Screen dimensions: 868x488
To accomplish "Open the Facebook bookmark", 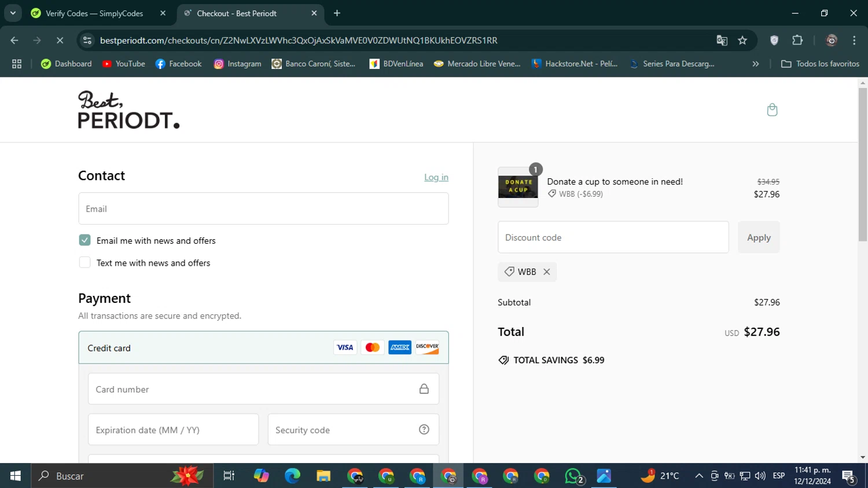I will pyautogui.click(x=179, y=64).
